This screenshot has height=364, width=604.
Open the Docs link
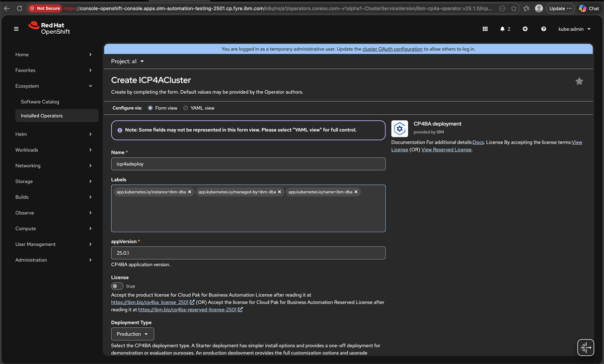pos(478,142)
